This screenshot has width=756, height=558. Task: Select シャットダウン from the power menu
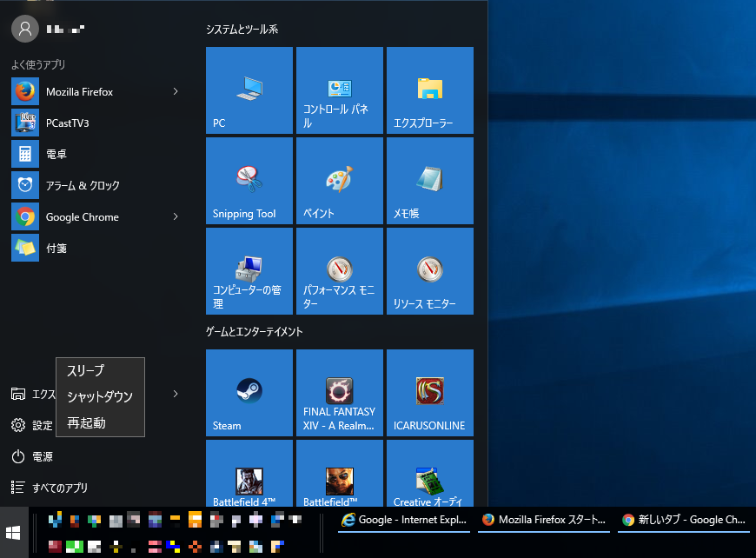click(x=100, y=397)
